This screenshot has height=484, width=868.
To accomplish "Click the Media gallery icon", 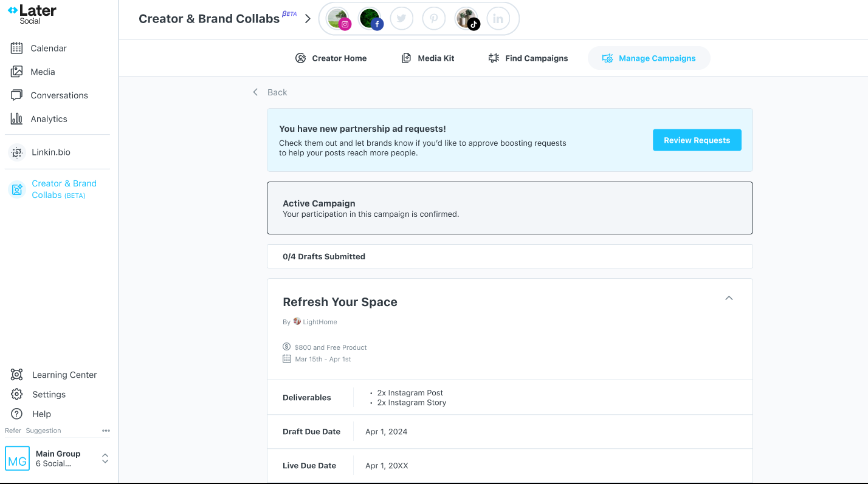I will 16,72.
